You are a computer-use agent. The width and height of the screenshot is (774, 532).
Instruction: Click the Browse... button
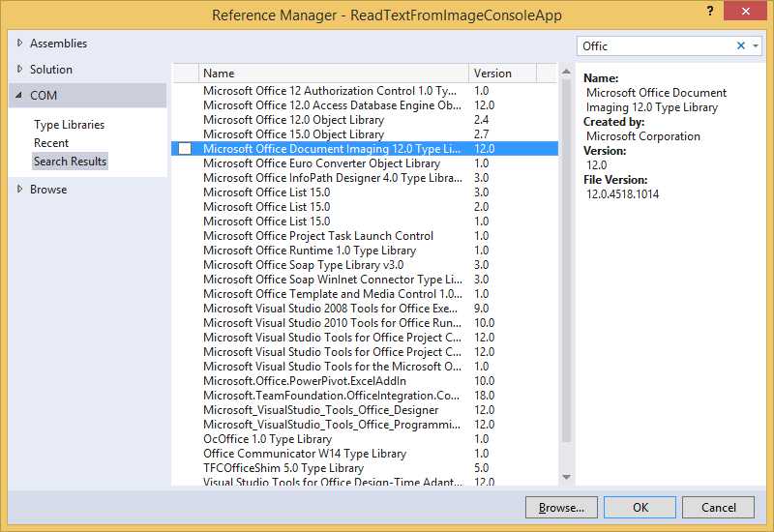point(561,507)
